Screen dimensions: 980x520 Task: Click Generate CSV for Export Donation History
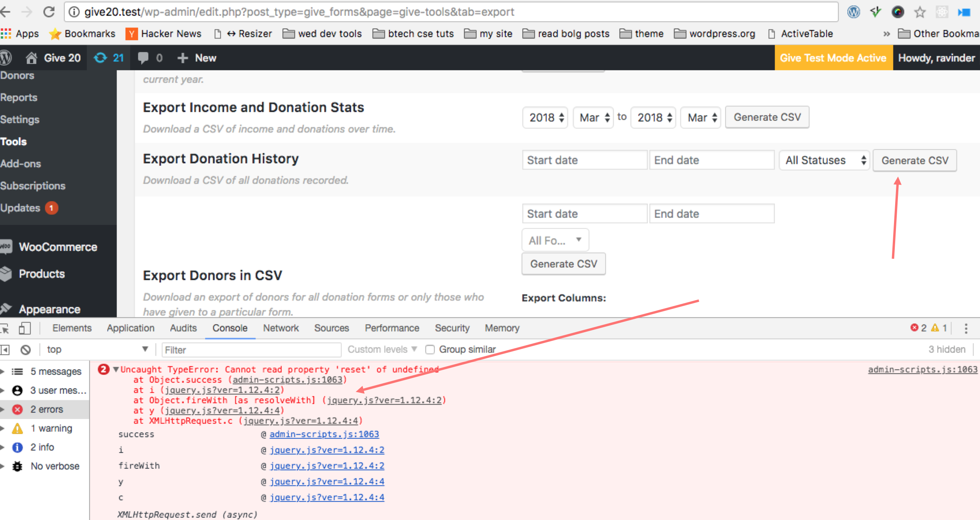click(915, 160)
